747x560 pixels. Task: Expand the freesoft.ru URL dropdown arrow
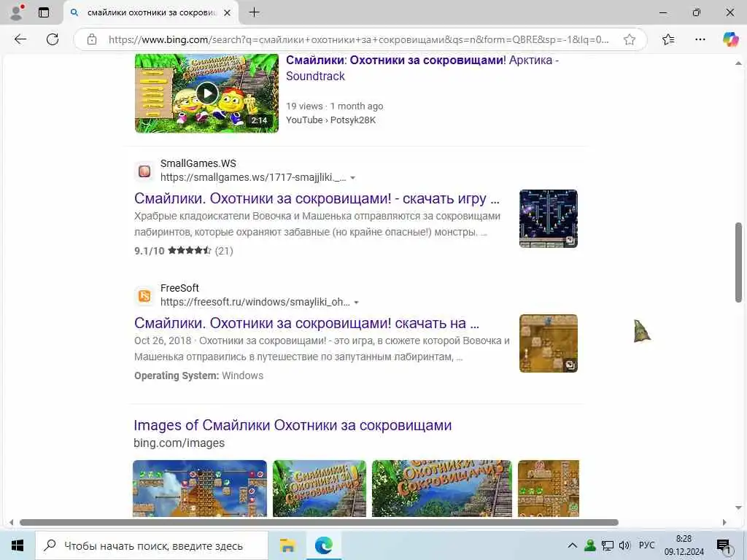(356, 303)
